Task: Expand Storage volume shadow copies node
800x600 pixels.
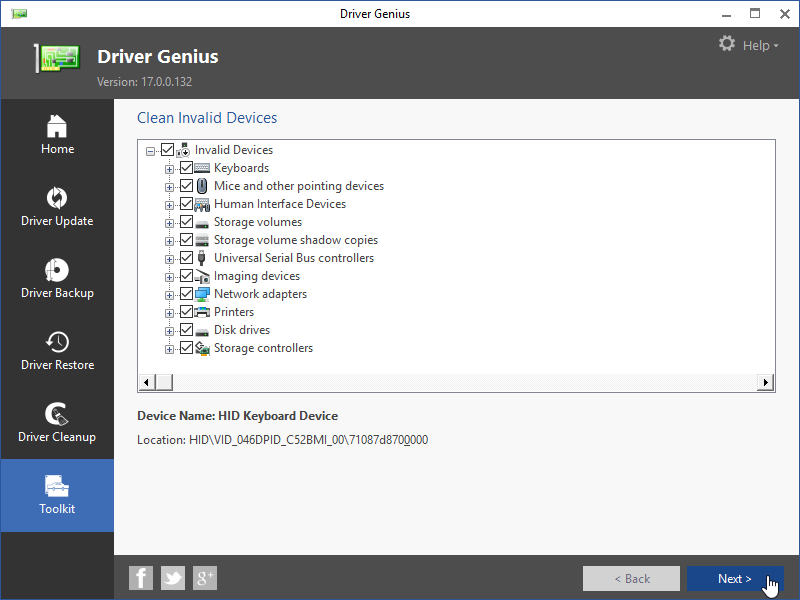Action: (169, 241)
